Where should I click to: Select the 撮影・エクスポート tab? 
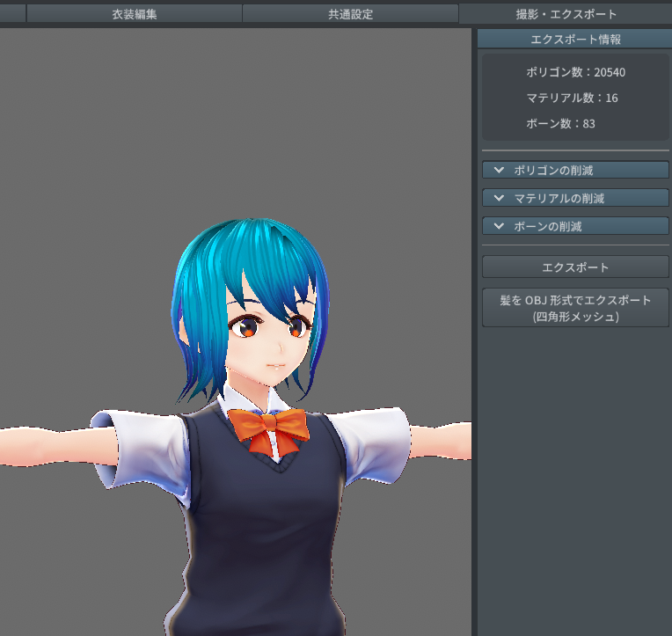pos(566,14)
